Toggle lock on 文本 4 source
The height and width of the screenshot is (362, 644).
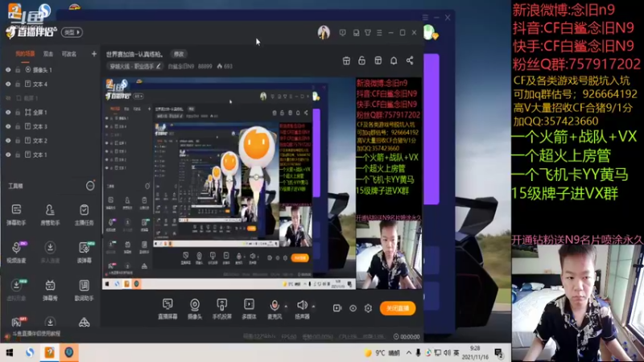coord(18,84)
